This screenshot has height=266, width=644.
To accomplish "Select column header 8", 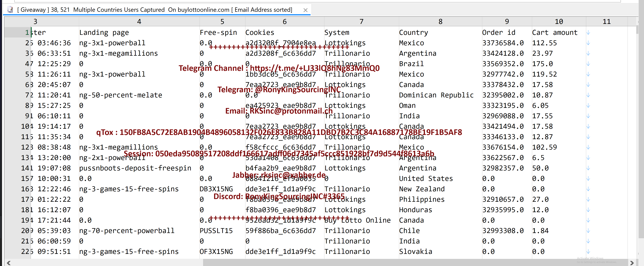I will pyautogui.click(x=440, y=22).
